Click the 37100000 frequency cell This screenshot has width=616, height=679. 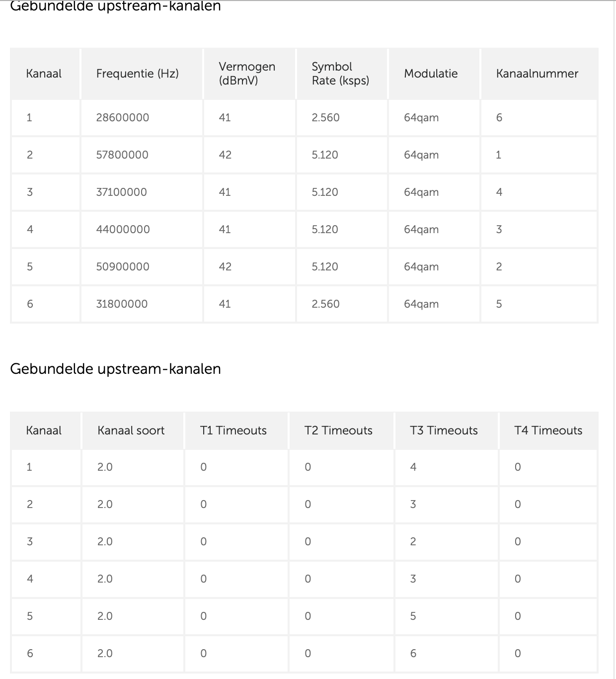[122, 192]
